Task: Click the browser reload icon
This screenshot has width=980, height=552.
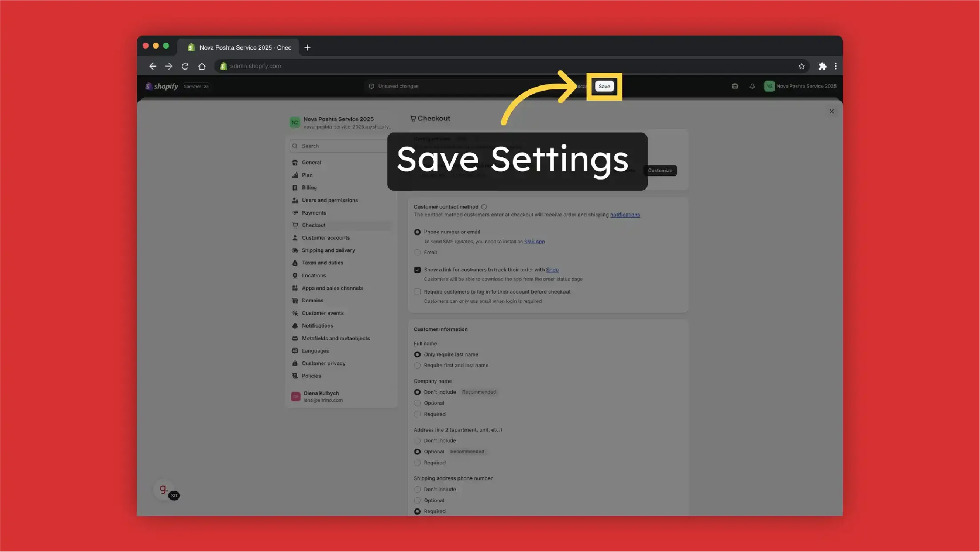Action: pos(185,66)
